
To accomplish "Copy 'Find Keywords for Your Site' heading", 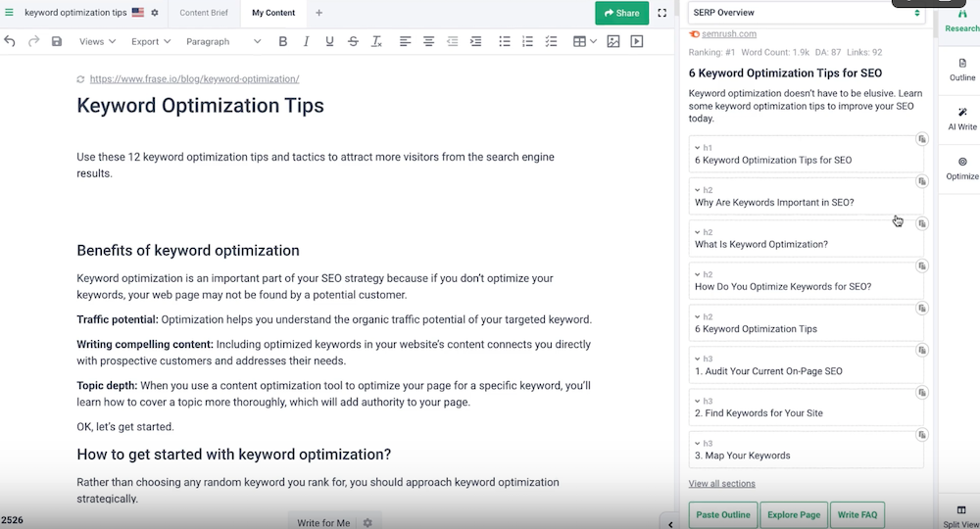I will coord(922,392).
